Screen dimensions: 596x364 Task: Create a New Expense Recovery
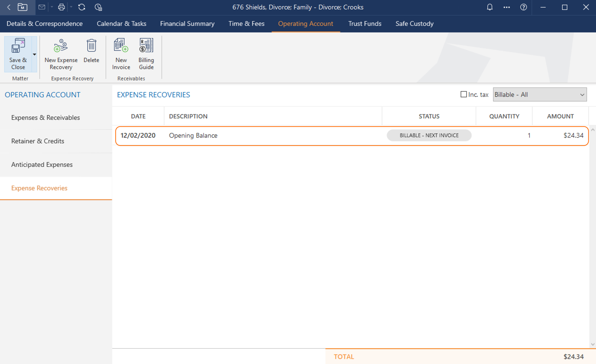point(61,53)
